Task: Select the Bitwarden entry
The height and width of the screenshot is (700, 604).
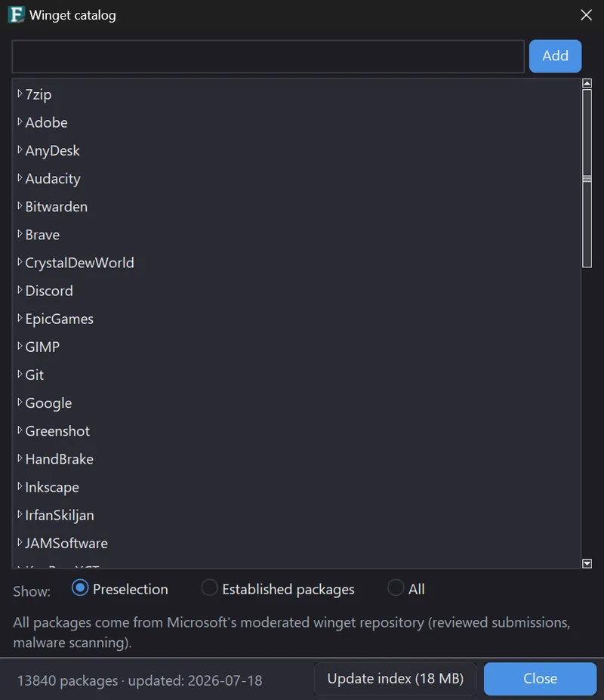Action: [x=57, y=207]
